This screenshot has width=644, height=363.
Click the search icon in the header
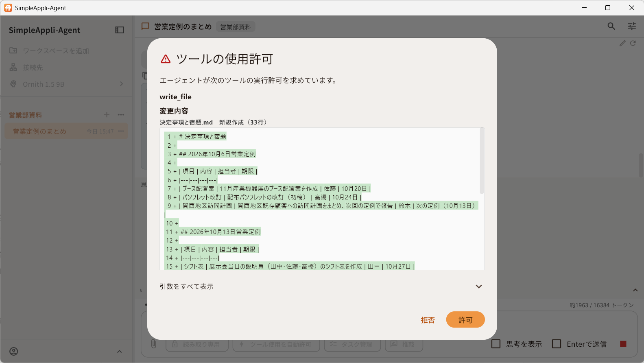[x=611, y=26]
